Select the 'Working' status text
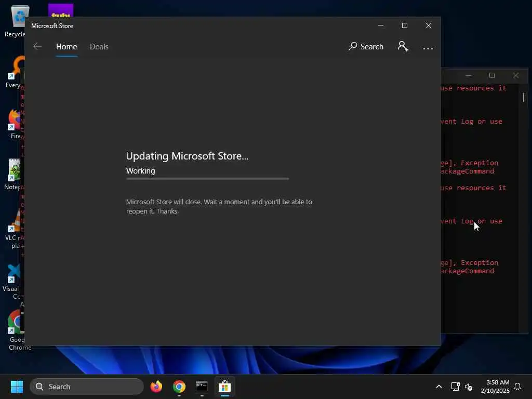532x399 pixels. 140,170
